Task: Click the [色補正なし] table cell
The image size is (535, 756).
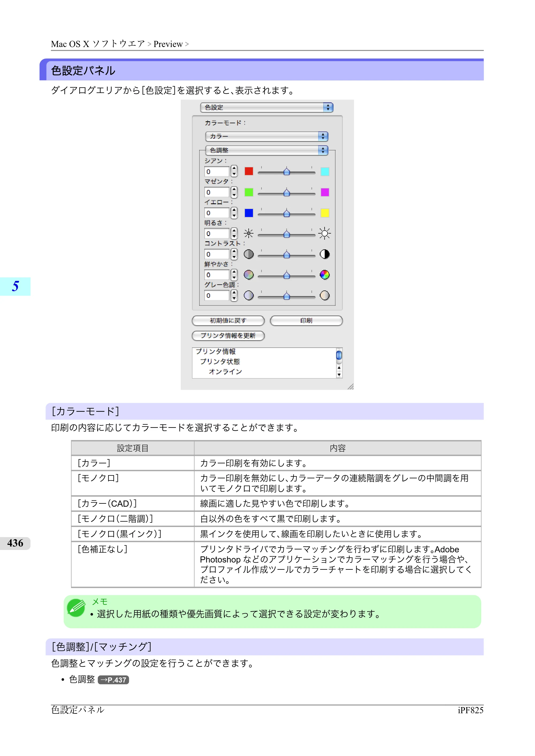Action: [133, 564]
